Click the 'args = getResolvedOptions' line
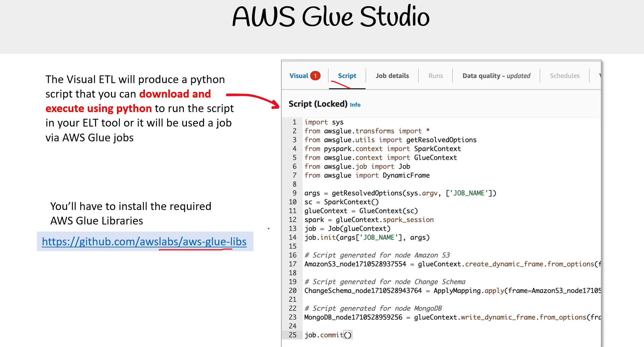The image size is (644, 347). point(400,193)
